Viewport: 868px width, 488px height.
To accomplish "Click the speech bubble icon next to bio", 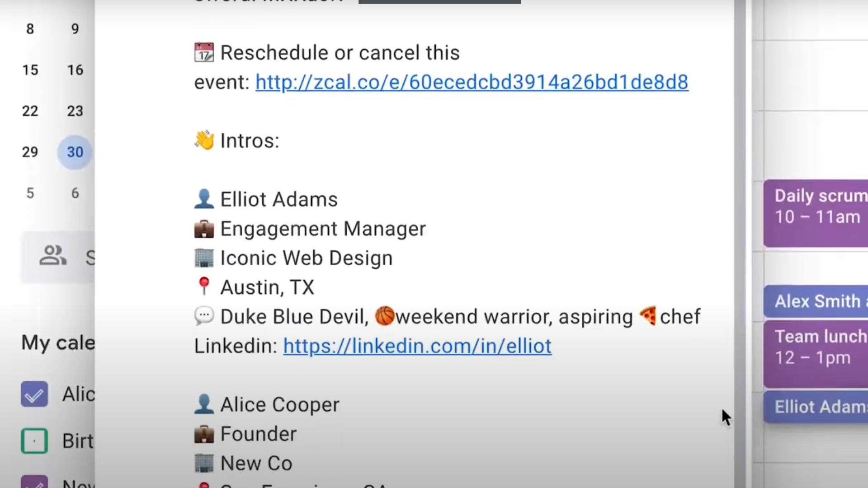I will pos(202,316).
